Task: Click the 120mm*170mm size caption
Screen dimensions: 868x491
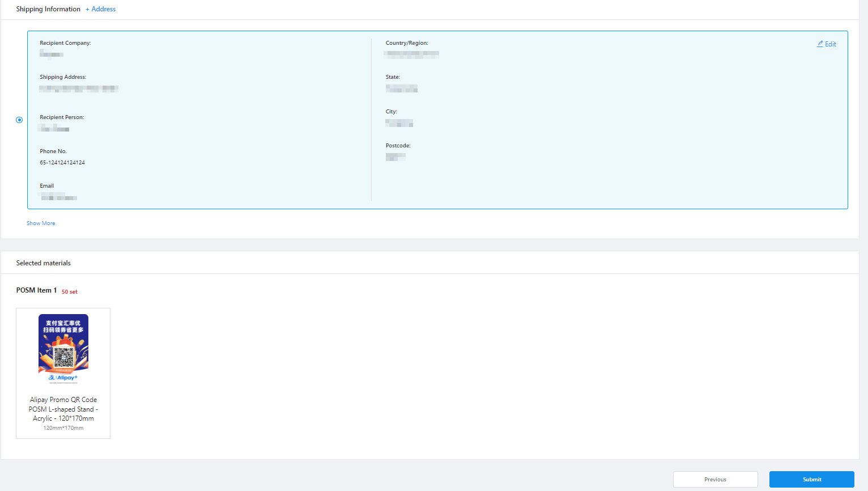Action: click(63, 428)
